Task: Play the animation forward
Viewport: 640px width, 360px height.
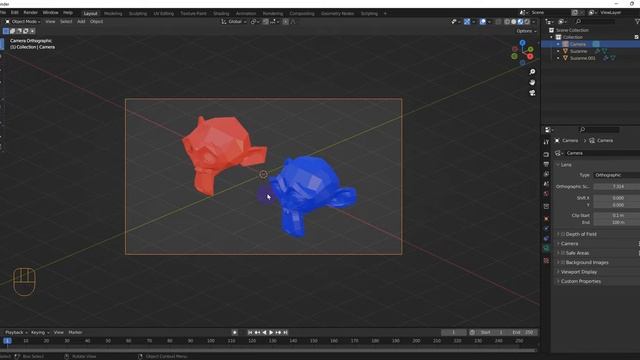Action: 271,333
